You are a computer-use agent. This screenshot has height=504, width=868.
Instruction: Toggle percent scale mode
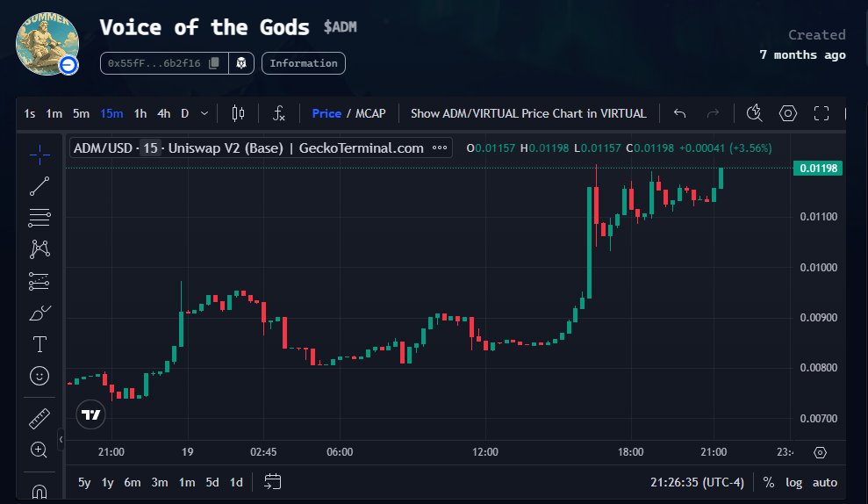coord(768,482)
